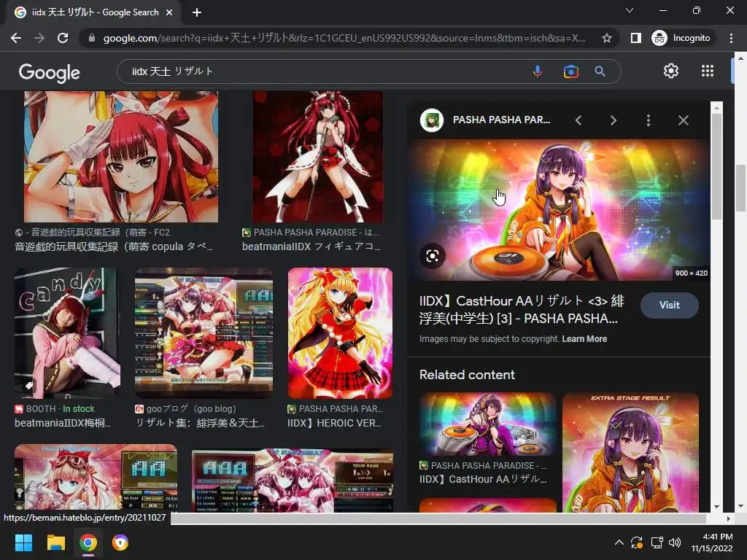Open CastHour AA result title link in preview
This screenshot has width=747, height=560.
[x=522, y=309]
